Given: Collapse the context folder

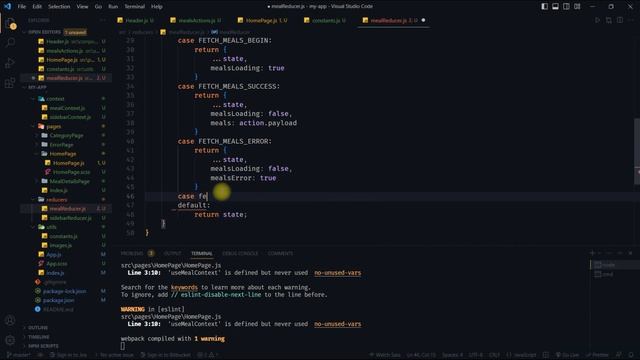Looking at the screenshot, I should click(x=55, y=99).
